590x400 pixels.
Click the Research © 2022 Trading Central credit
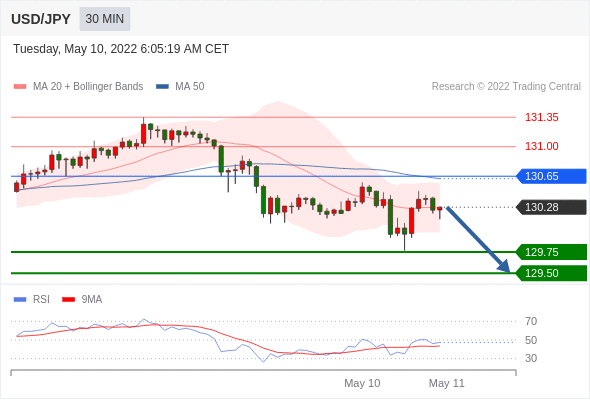pyautogui.click(x=506, y=87)
